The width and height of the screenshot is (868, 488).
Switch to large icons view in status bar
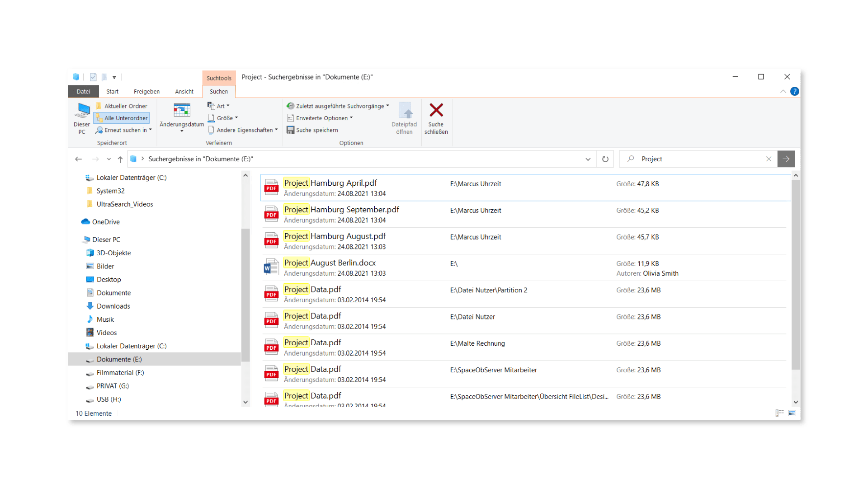click(x=792, y=413)
